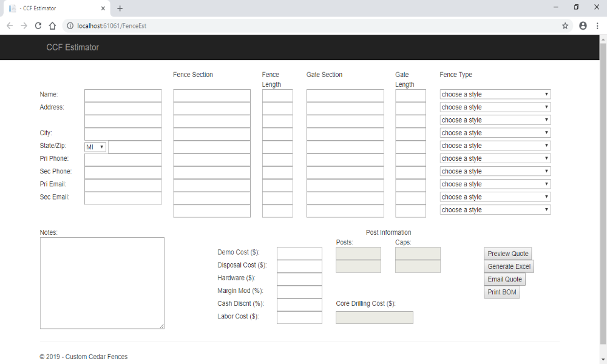Viewport: 607px width, 364px height.
Task: Open the CCF Estimator navbar brand link
Action: click(x=72, y=47)
